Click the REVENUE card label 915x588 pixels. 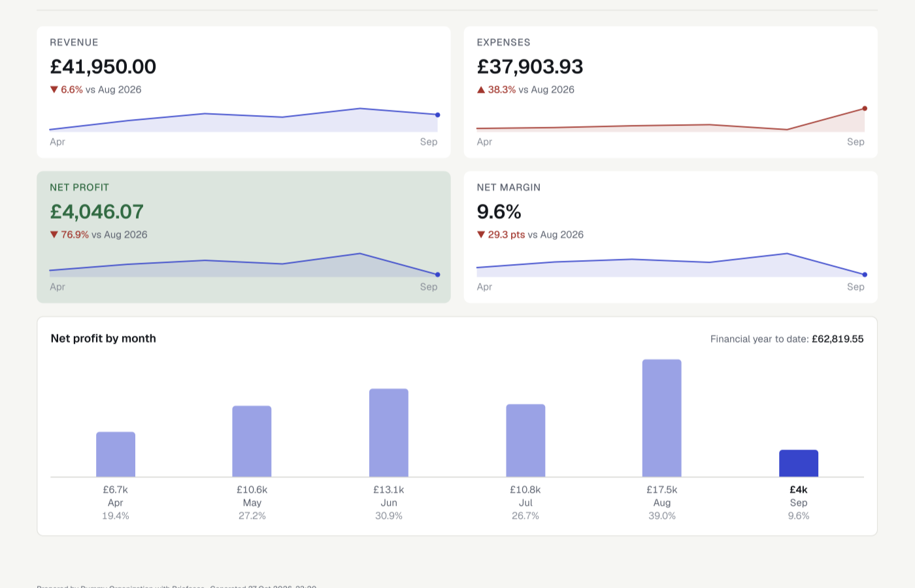coord(74,42)
